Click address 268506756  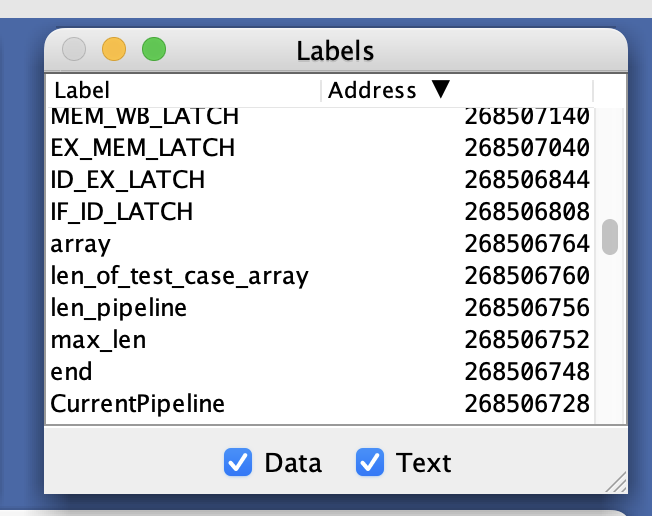click(527, 307)
